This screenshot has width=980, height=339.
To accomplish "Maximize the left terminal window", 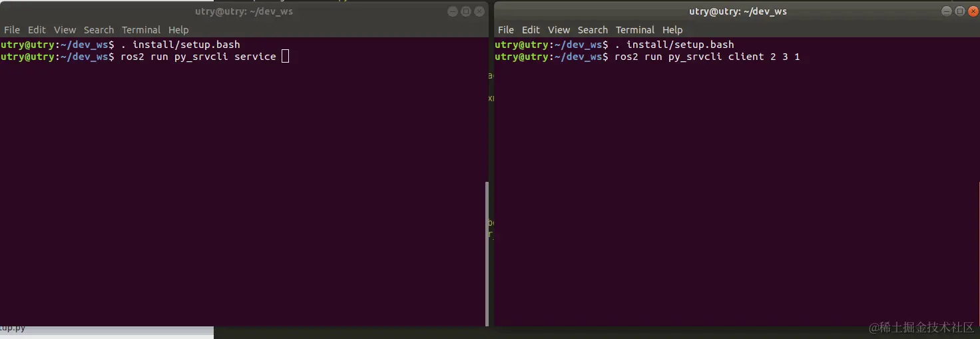I will tap(466, 11).
